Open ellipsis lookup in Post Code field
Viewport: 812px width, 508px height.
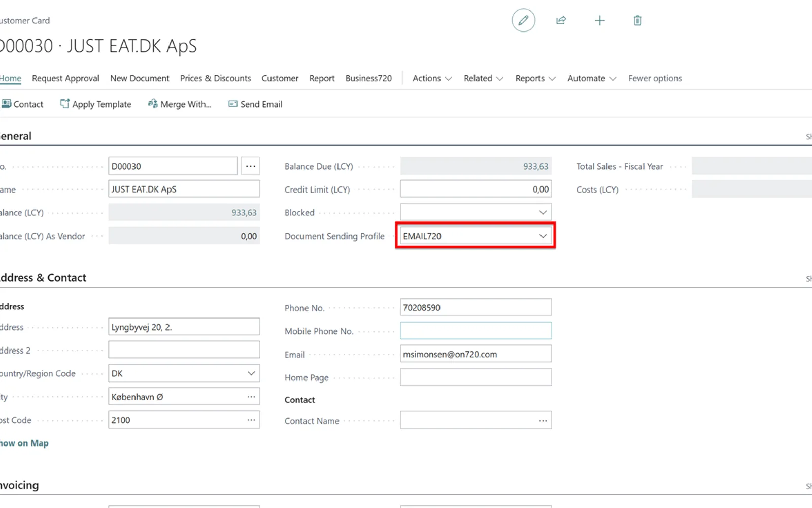tap(251, 420)
